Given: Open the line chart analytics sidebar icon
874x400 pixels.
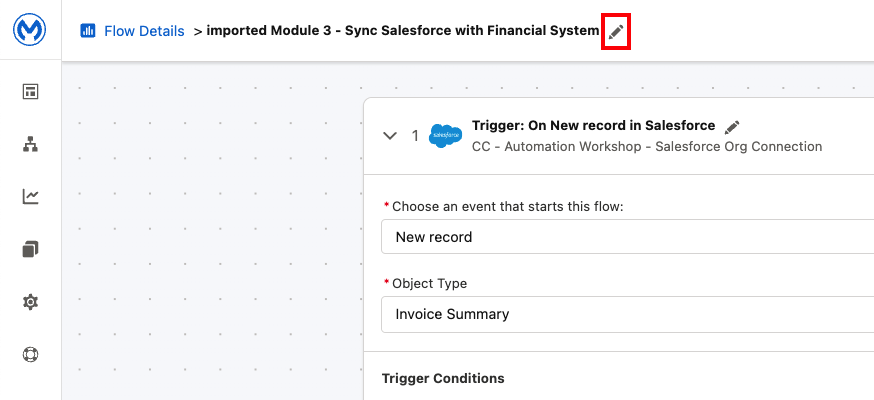Looking at the screenshot, I should (x=30, y=197).
